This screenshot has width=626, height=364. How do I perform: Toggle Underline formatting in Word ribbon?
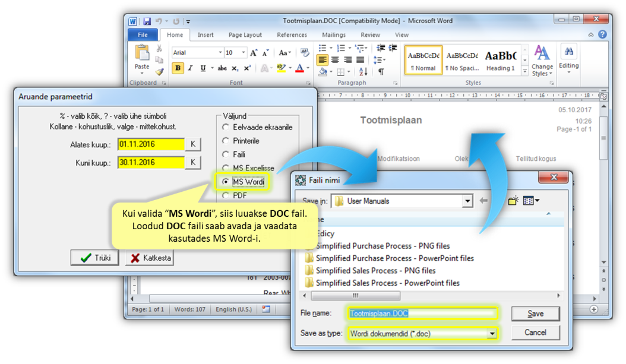pyautogui.click(x=203, y=68)
